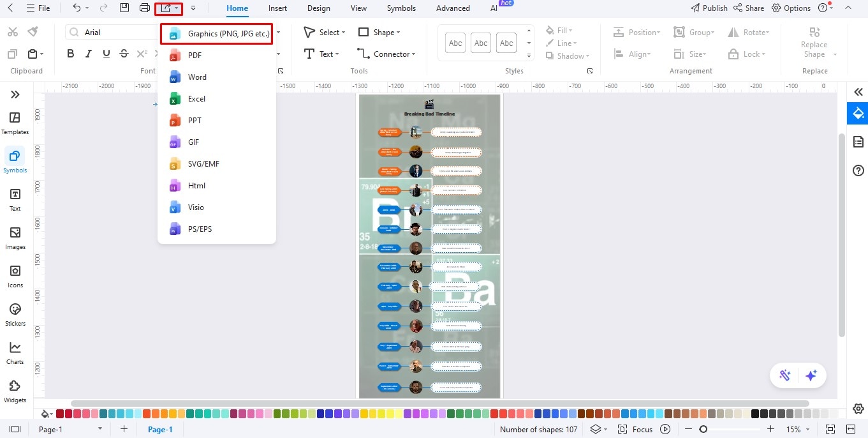Collapse the right panel with double chevron

click(x=858, y=93)
